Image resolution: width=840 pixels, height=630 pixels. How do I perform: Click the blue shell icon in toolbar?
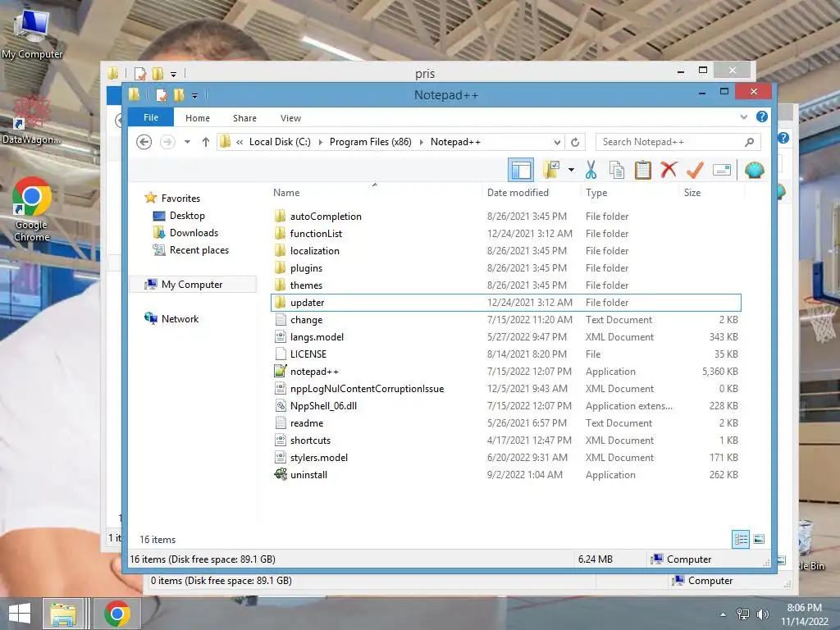755,171
